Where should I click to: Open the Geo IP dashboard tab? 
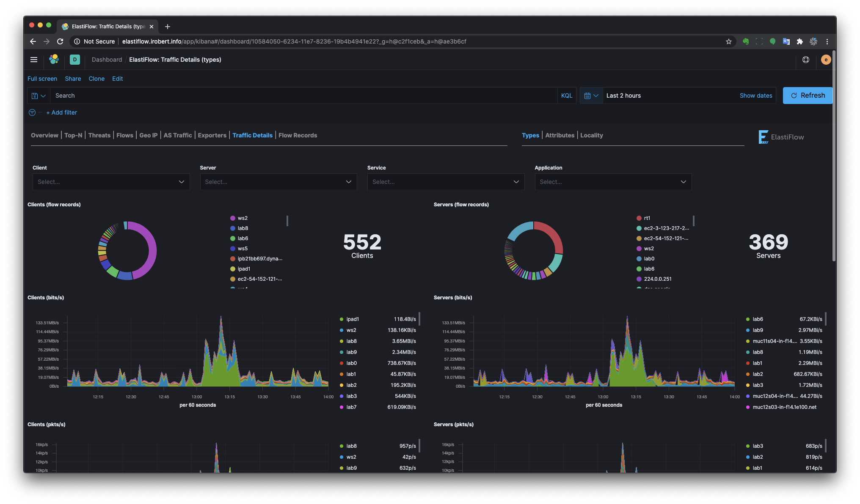coord(149,135)
